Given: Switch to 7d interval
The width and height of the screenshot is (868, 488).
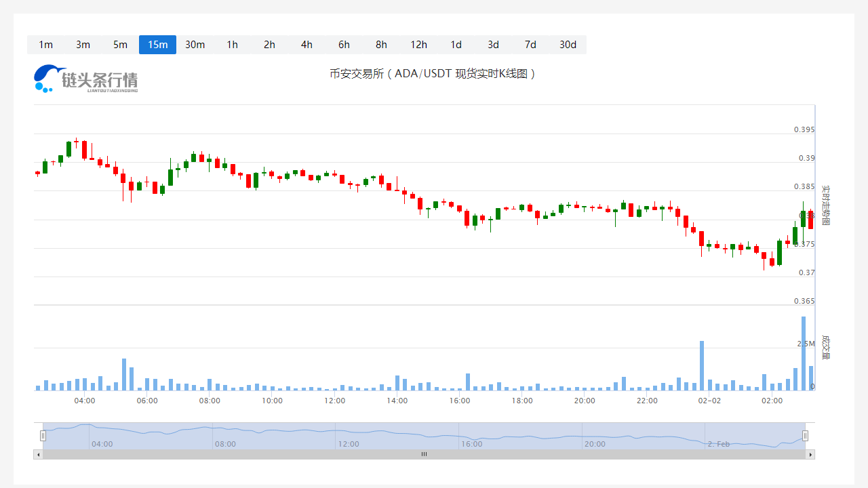Looking at the screenshot, I should pyautogui.click(x=530, y=45).
